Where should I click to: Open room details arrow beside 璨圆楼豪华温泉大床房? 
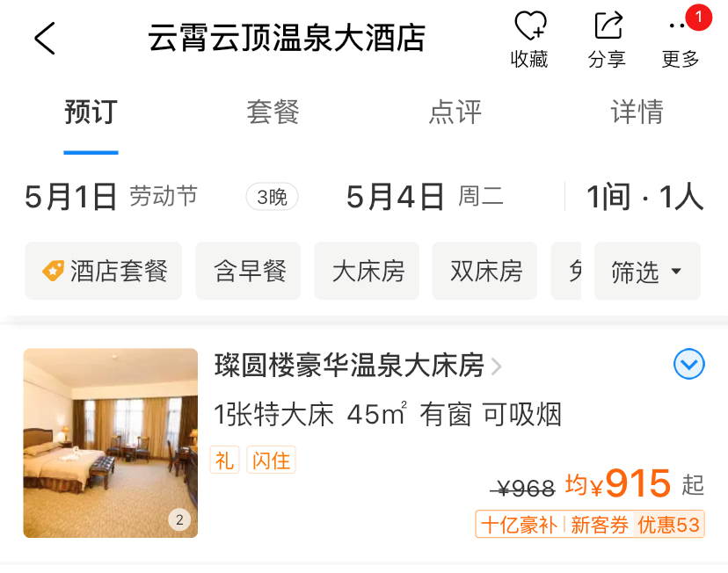coord(496,366)
